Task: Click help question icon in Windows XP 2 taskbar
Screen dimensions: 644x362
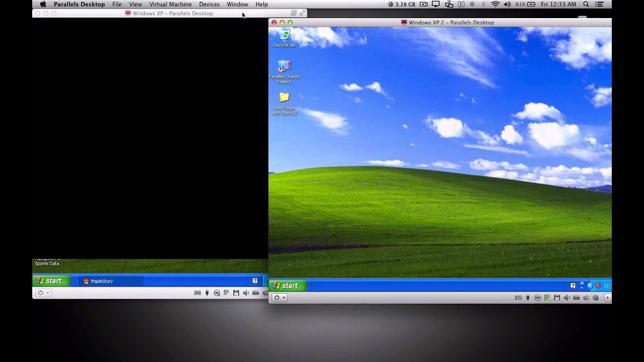Action: [573, 286]
